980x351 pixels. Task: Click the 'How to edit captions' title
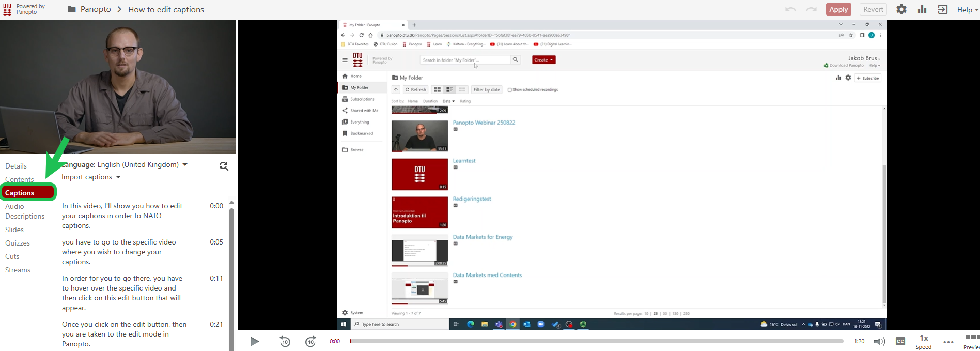[x=166, y=9]
